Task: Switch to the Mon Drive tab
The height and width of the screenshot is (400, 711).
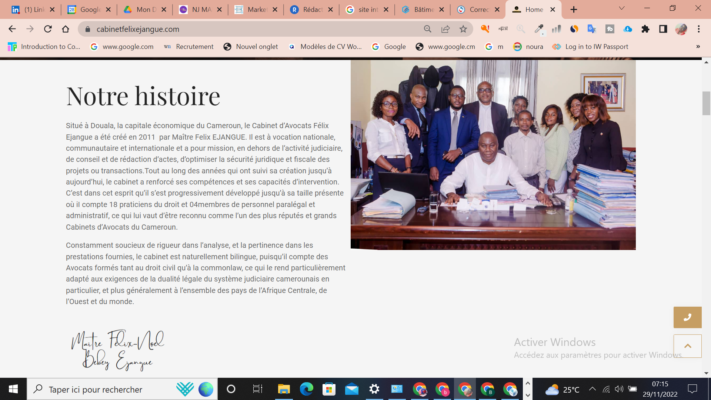Action: point(145,10)
